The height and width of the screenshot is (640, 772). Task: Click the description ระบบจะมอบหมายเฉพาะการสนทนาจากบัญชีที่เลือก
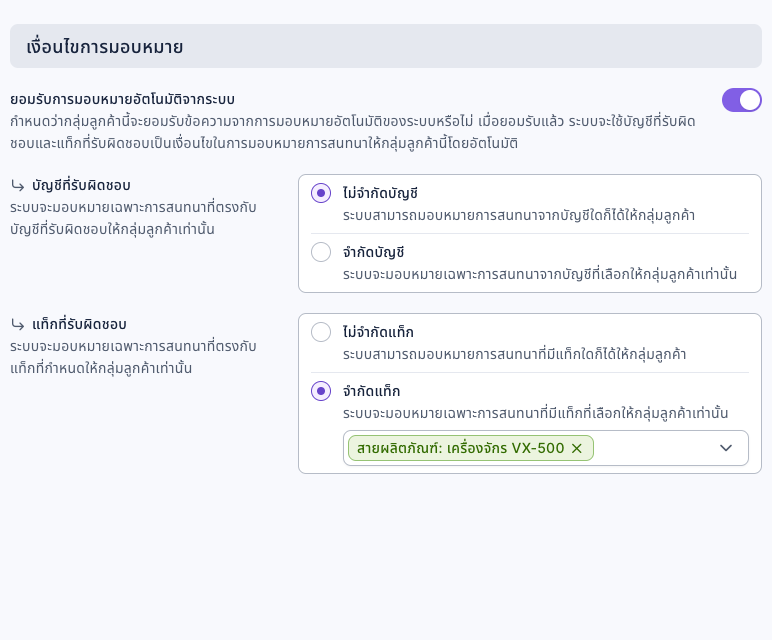coord(540,274)
